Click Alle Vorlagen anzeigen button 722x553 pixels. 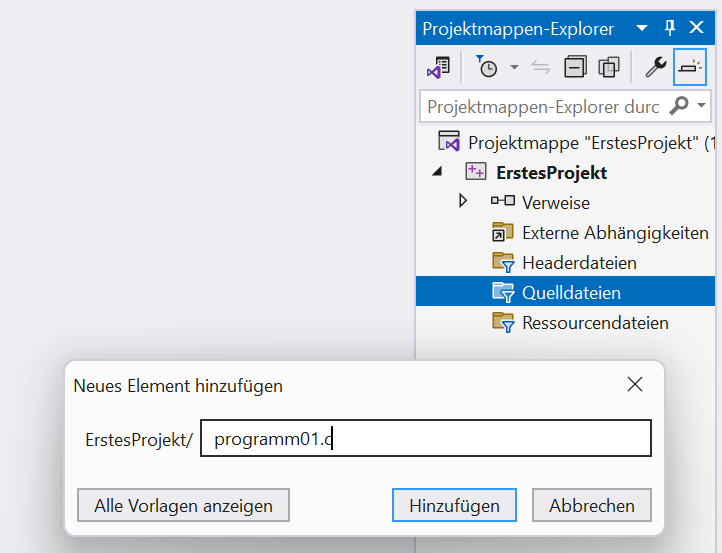(x=183, y=505)
